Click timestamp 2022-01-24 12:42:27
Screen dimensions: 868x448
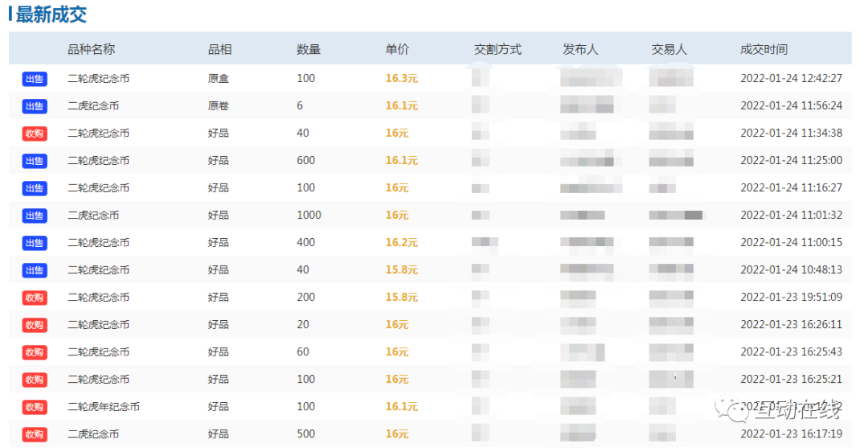[791, 78]
